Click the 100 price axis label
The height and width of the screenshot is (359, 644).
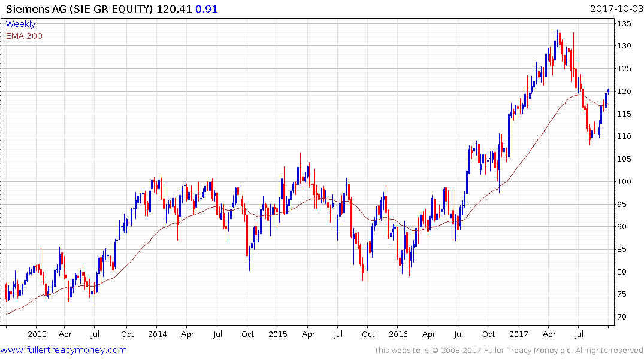[624, 181]
